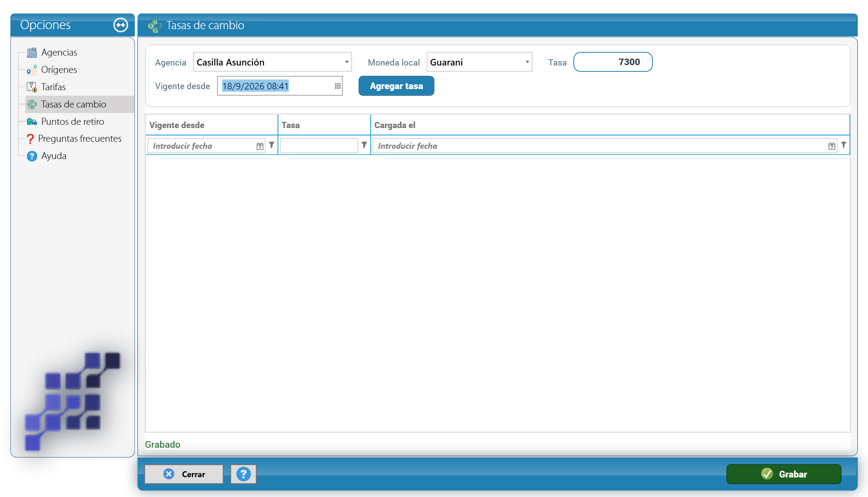Open Agencias in the options tree
The image size is (868, 497).
(x=59, y=52)
